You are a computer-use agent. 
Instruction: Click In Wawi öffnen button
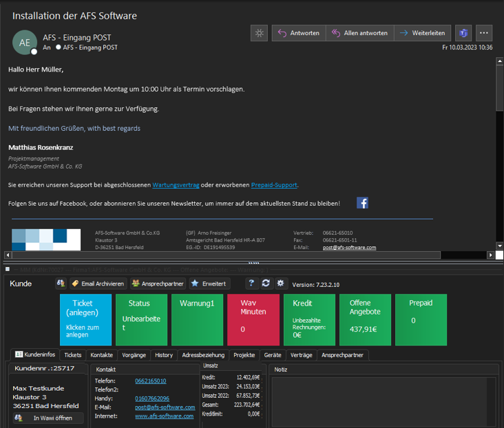[x=48, y=418]
